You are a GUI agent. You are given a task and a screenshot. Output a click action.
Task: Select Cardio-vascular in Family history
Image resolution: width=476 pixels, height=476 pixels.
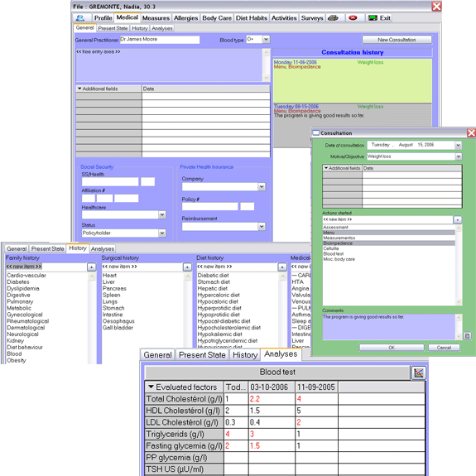(x=26, y=276)
